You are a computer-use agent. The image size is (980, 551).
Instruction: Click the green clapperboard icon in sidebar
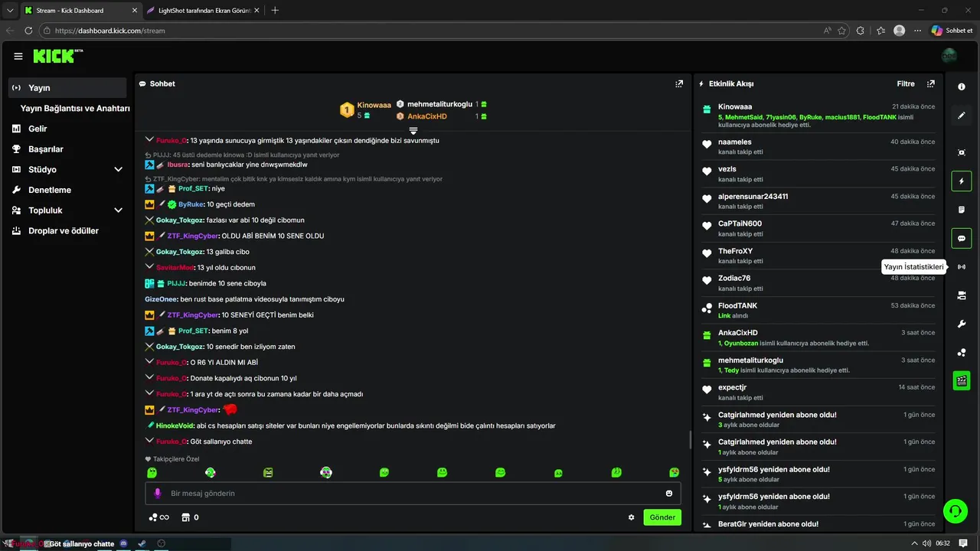click(962, 380)
